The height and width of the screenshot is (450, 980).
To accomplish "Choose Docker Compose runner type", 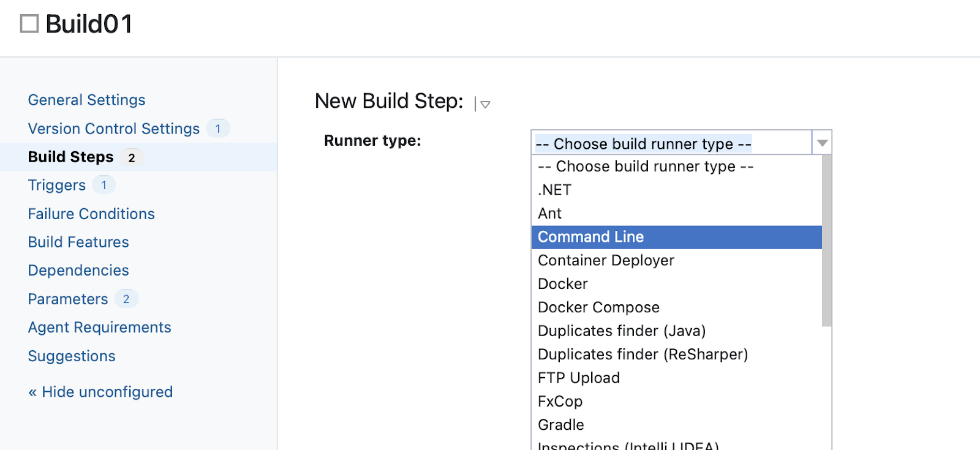I will pos(598,307).
